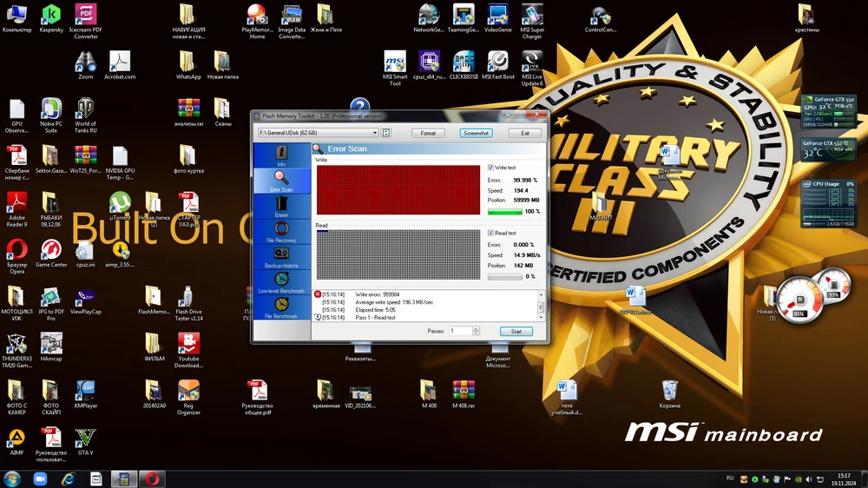
Task: Click the Windows Start button
Action: (x=11, y=479)
